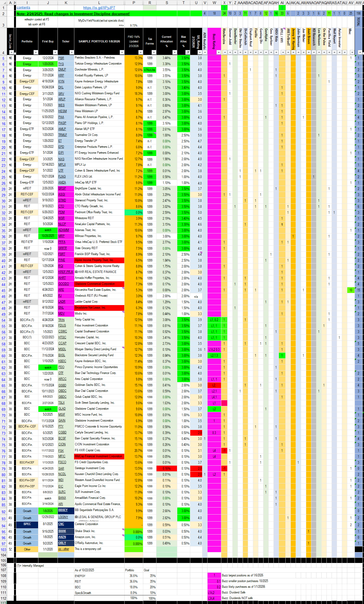Open the PBR ticker link
This screenshot has height=604, width=364.
coord(61,58)
